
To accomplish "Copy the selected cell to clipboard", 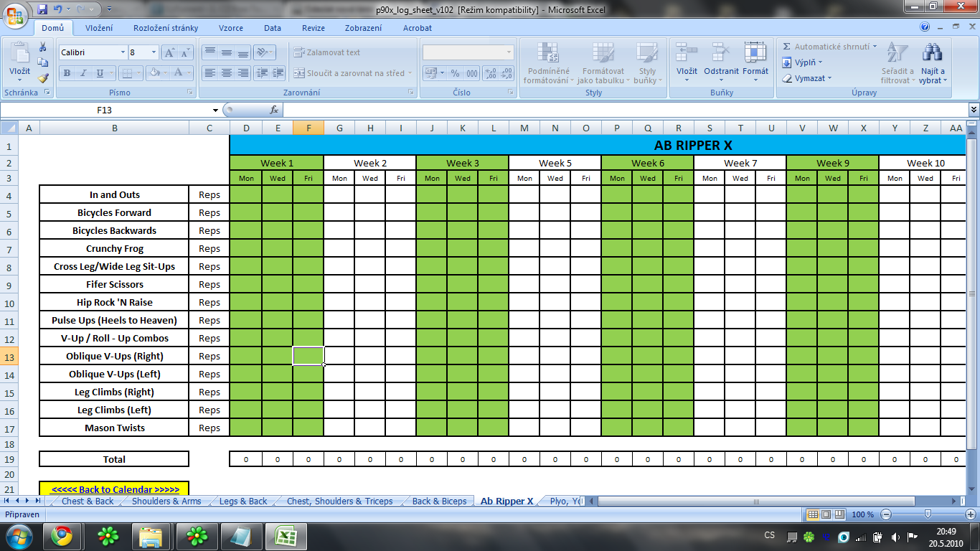I will [42, 62].
